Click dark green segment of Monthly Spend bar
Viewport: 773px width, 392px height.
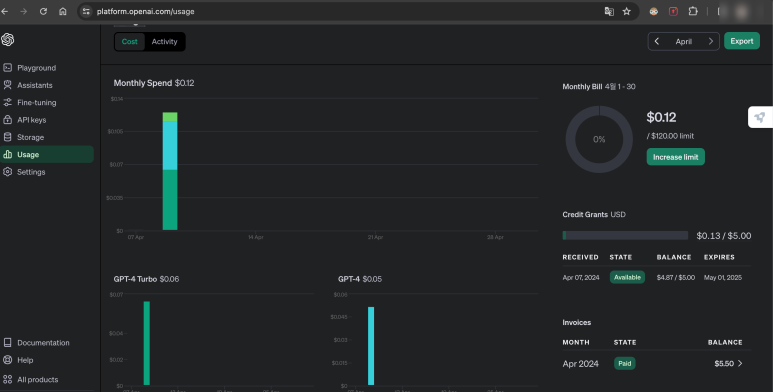[x=170, y=200]
